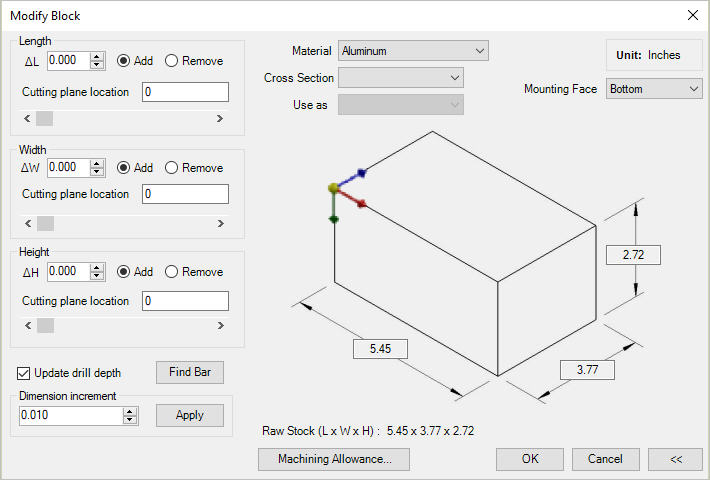The image size is (710, 480).
Task: Click the green axis handle on block
Action: [334, 218]
